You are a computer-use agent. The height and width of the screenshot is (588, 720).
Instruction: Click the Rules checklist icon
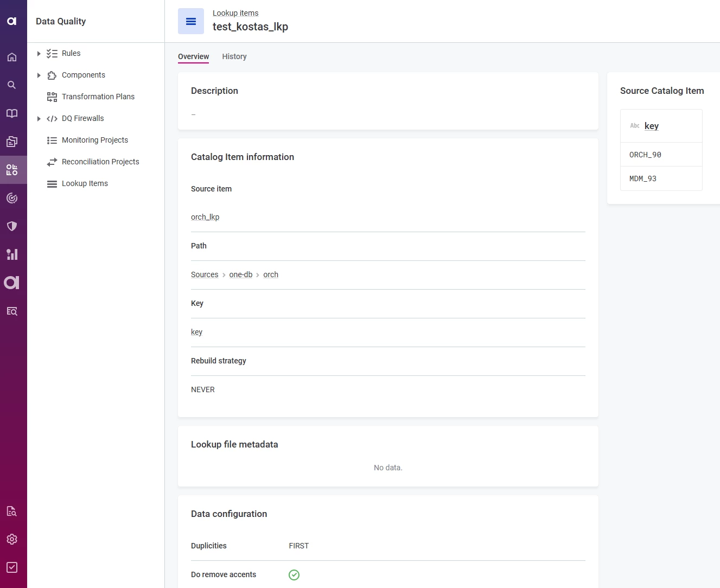coord(52,53)
